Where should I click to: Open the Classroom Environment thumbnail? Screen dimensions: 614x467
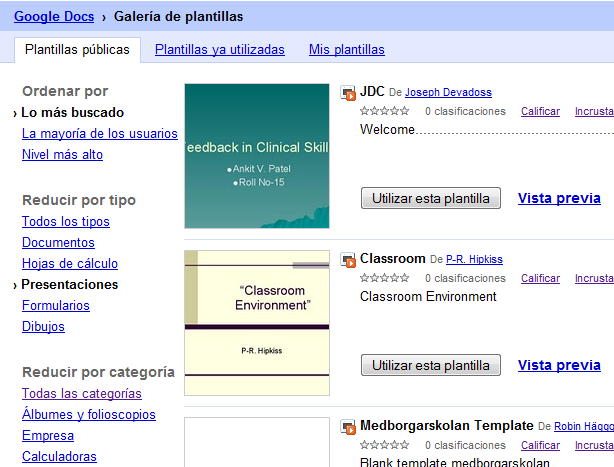(x=257, y=323)
